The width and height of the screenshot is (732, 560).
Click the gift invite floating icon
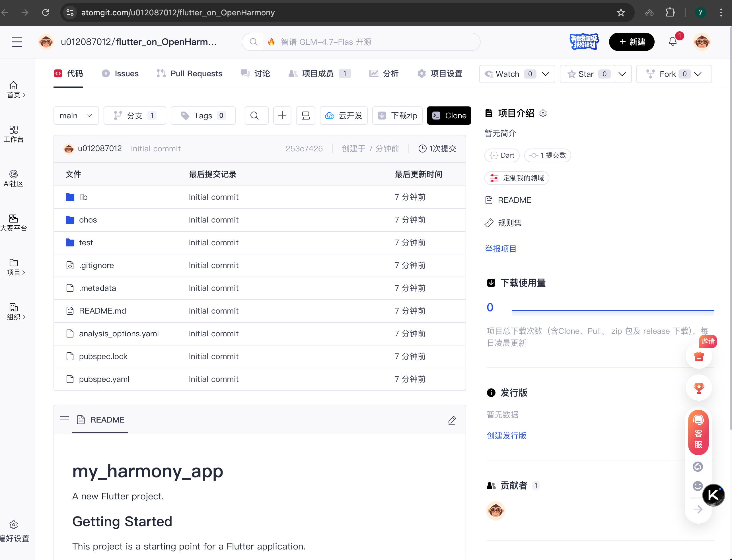click(699, 356)
